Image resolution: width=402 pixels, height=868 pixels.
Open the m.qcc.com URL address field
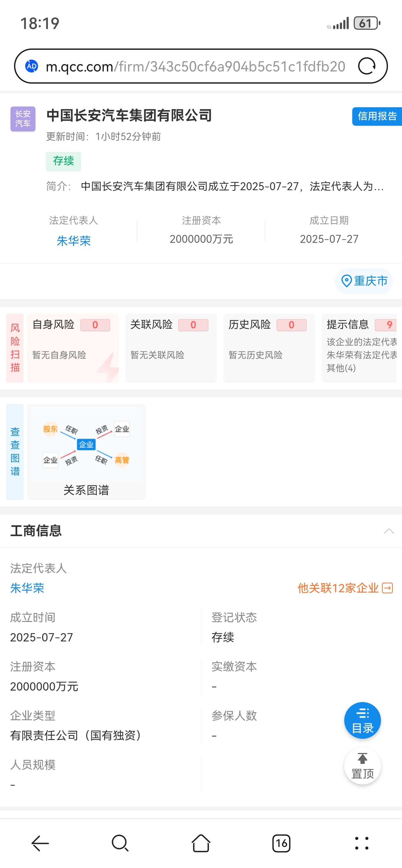click(196, 66)
